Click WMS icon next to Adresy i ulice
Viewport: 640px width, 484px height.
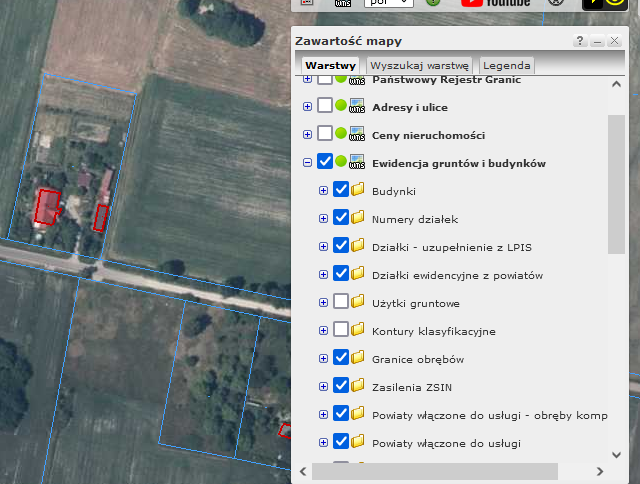357,107
